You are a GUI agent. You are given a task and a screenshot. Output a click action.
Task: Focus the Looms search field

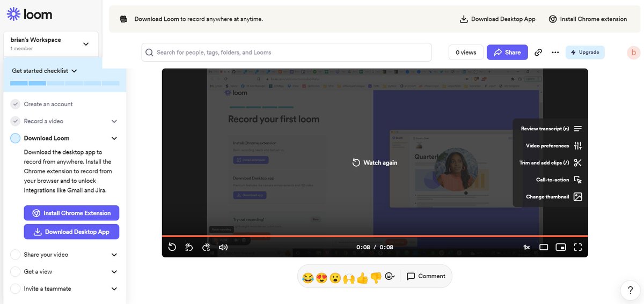pos(287,53)
